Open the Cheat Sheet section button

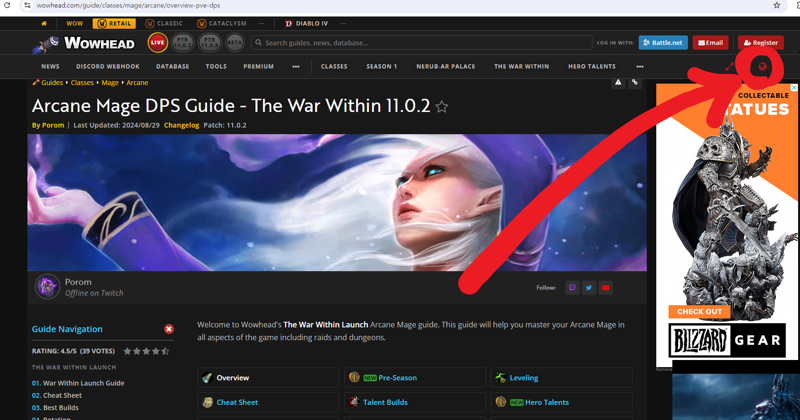268,402
